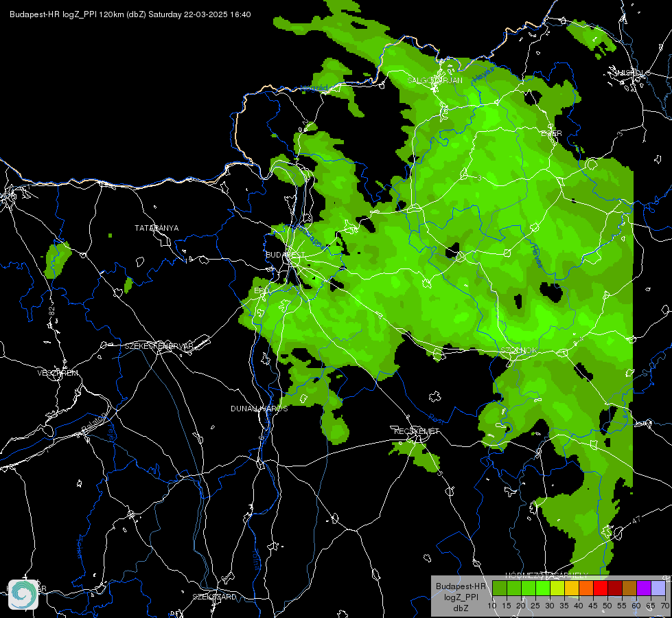
Task: Pick the dark red 50-55 dBZ swatch
Action: coord(614,588)
